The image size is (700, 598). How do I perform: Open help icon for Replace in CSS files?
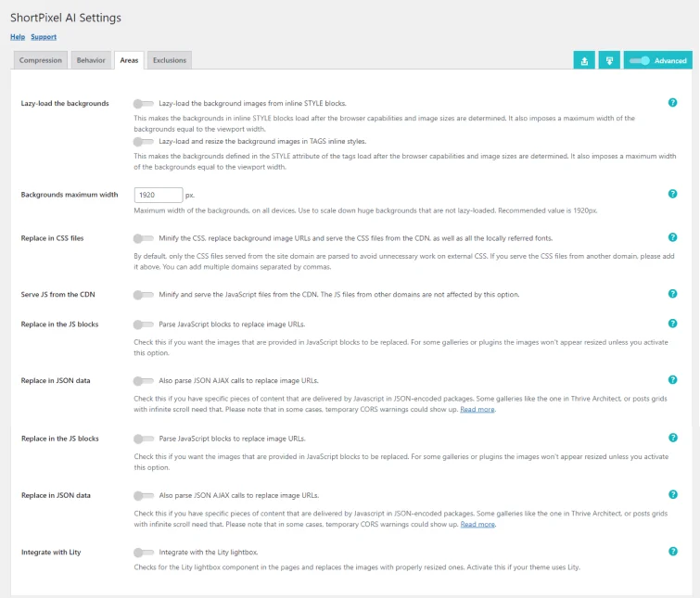click(672, 237)
